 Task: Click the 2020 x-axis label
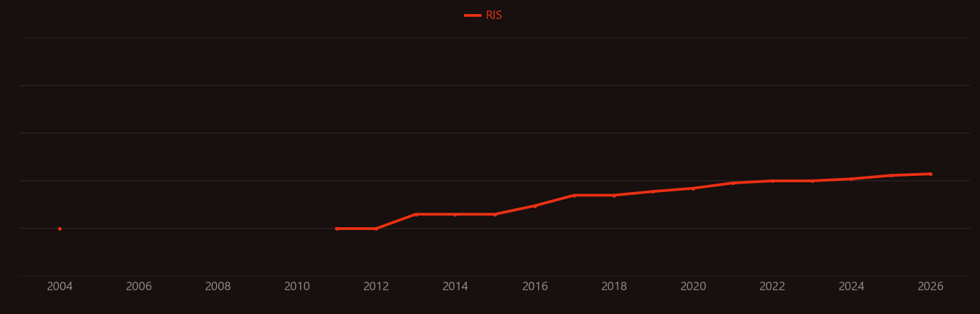(x=693, y=287)
